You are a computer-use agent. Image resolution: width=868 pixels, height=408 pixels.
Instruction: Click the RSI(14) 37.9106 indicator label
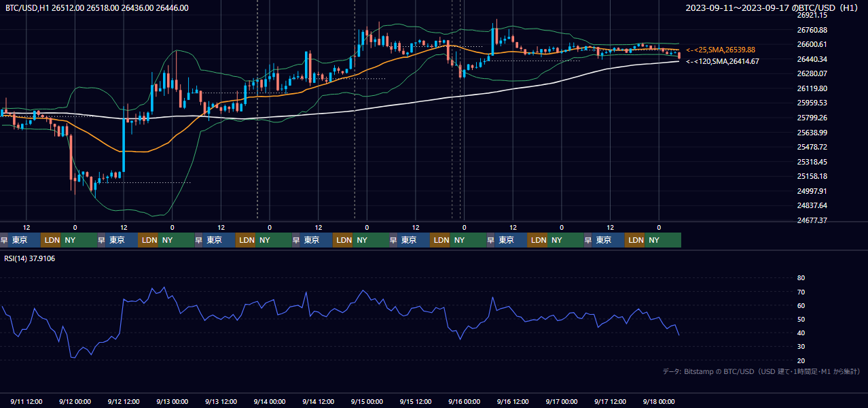pyautogui.click(x=30, y=258)
